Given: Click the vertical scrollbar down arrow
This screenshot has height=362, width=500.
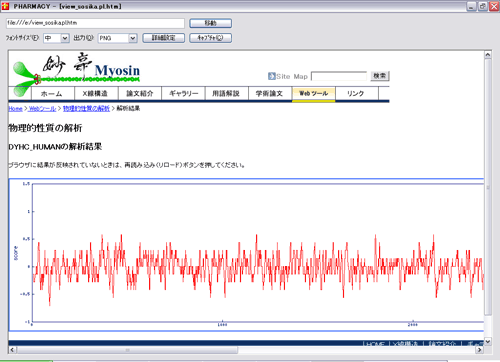Looking at the screenshot, I should (488, 342).
